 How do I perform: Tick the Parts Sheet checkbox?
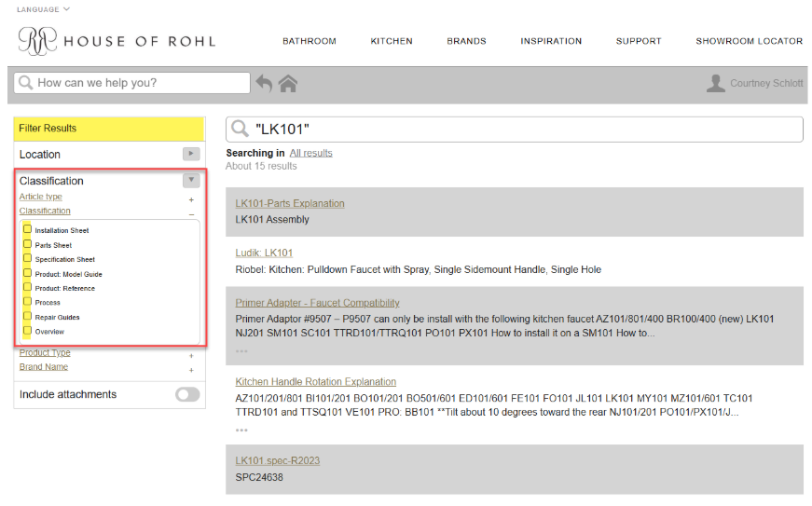(28, 244)
